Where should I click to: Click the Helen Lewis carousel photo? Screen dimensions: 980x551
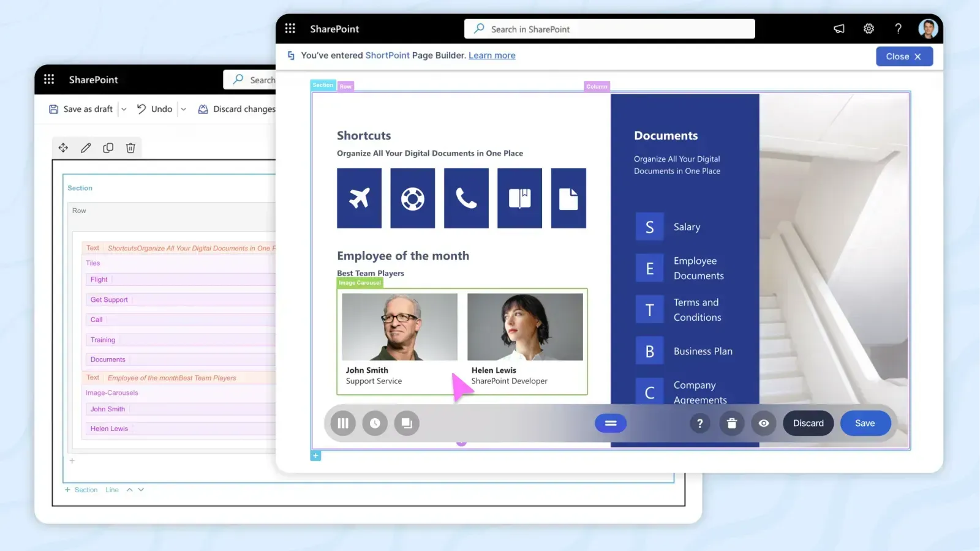(525, 327)
